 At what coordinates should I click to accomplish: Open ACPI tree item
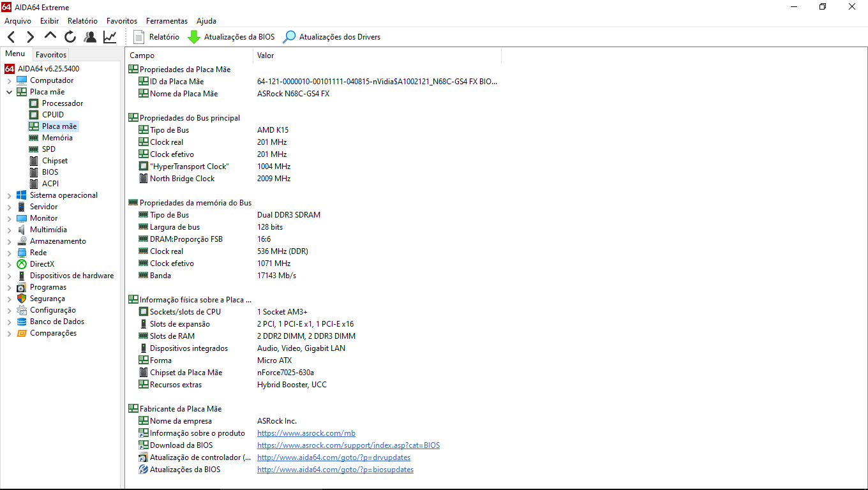50,184
